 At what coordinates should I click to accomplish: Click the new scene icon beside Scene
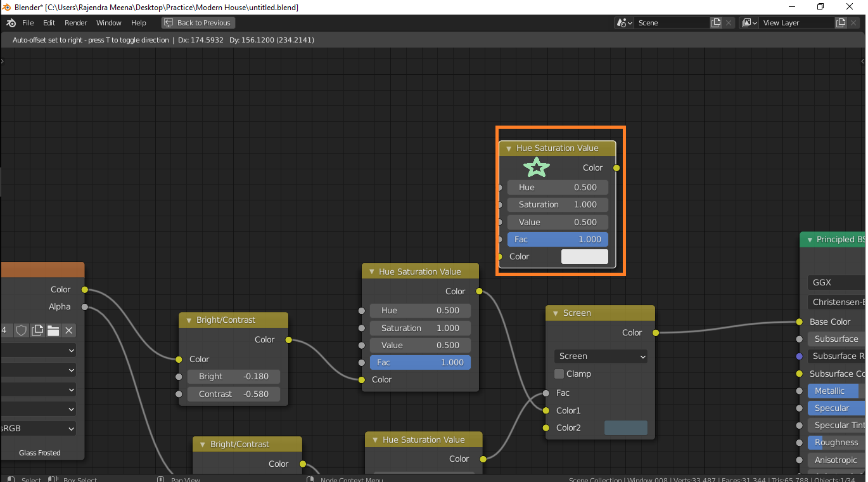716,23
